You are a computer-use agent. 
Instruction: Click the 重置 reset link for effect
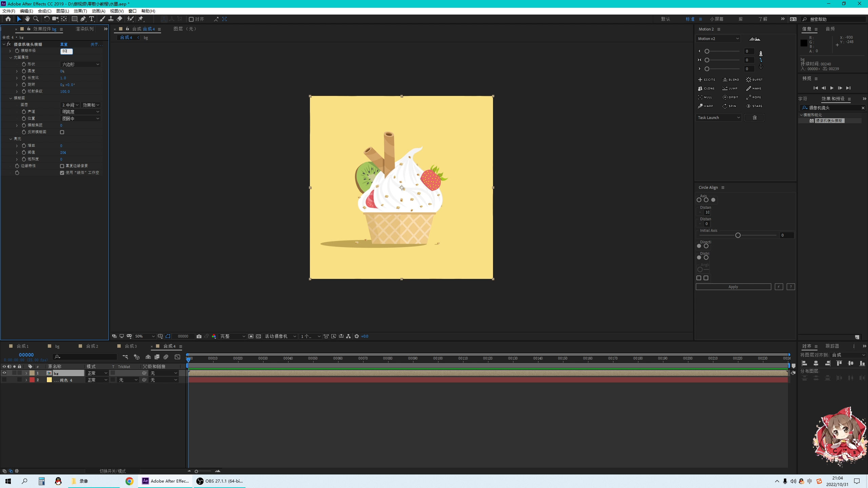[x=64, y=44]
